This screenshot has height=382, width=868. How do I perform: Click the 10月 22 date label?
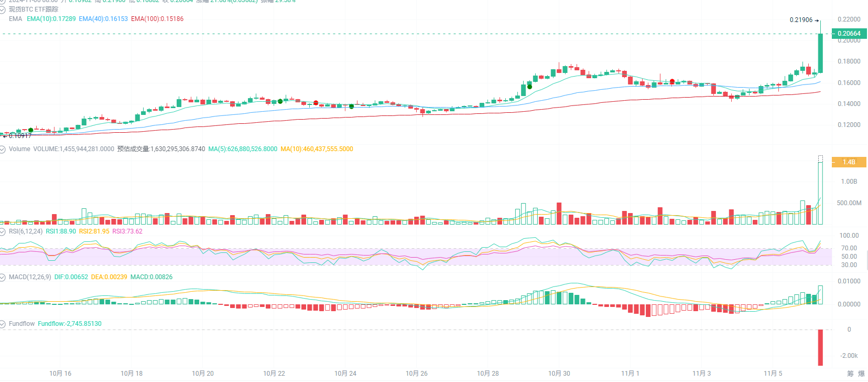click(274, 374)
